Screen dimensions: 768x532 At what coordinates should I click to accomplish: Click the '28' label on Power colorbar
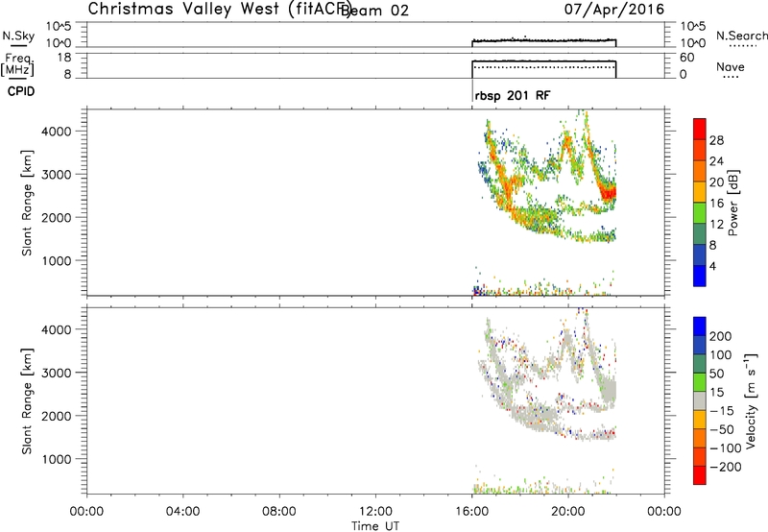[716, 140]
